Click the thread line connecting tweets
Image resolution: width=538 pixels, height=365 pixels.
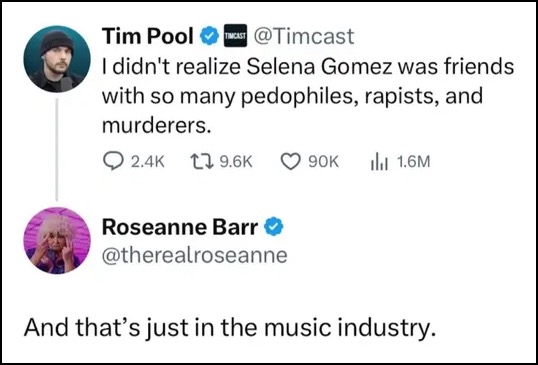click(x=57, y=149)
